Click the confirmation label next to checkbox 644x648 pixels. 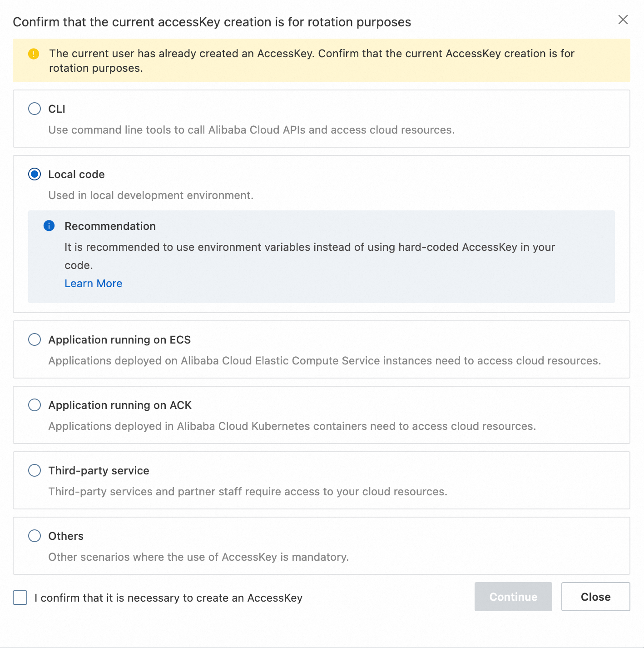tap(168, 598)
